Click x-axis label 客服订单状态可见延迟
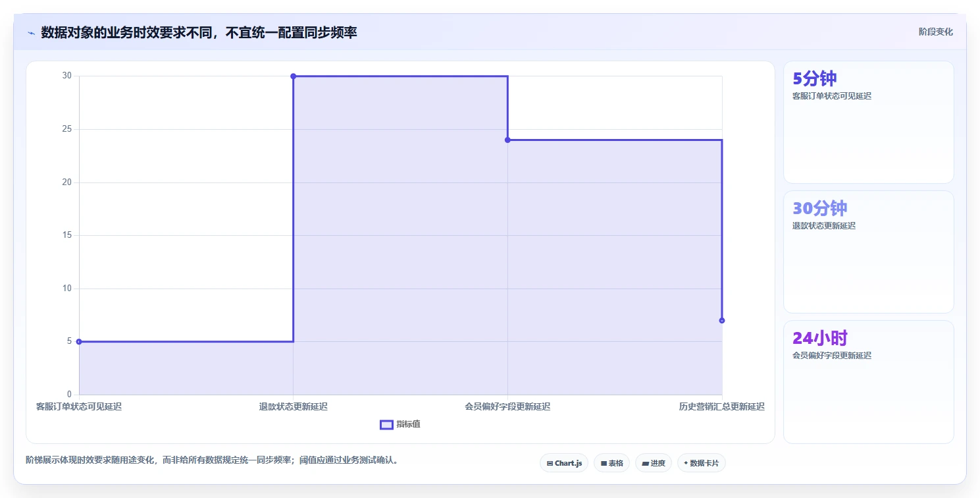The height and width of the screenshot is (498, 980). 79,406
